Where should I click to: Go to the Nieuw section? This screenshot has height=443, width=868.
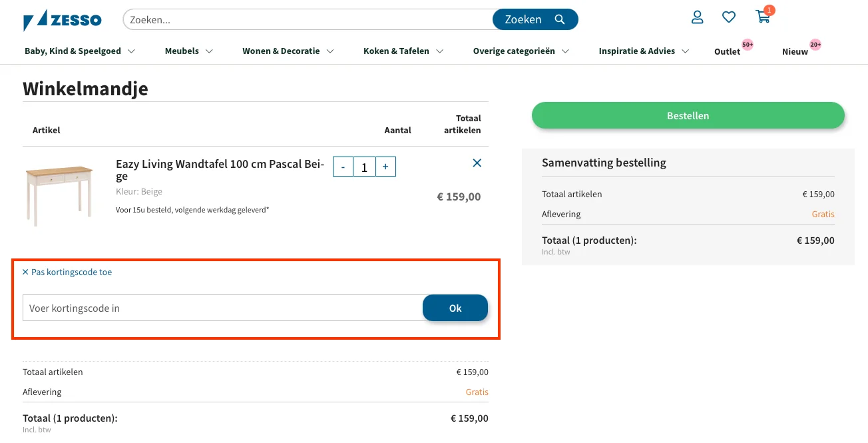(x=795, y=51)
